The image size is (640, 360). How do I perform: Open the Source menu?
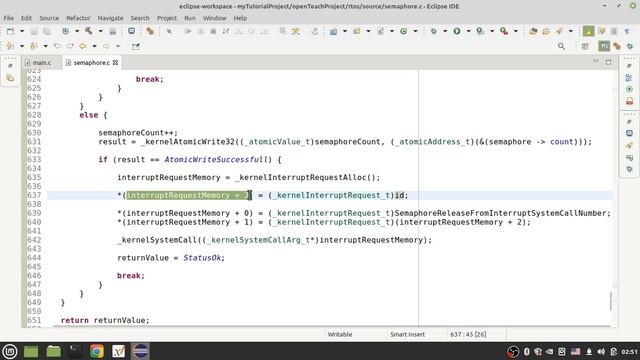point(49,18)
